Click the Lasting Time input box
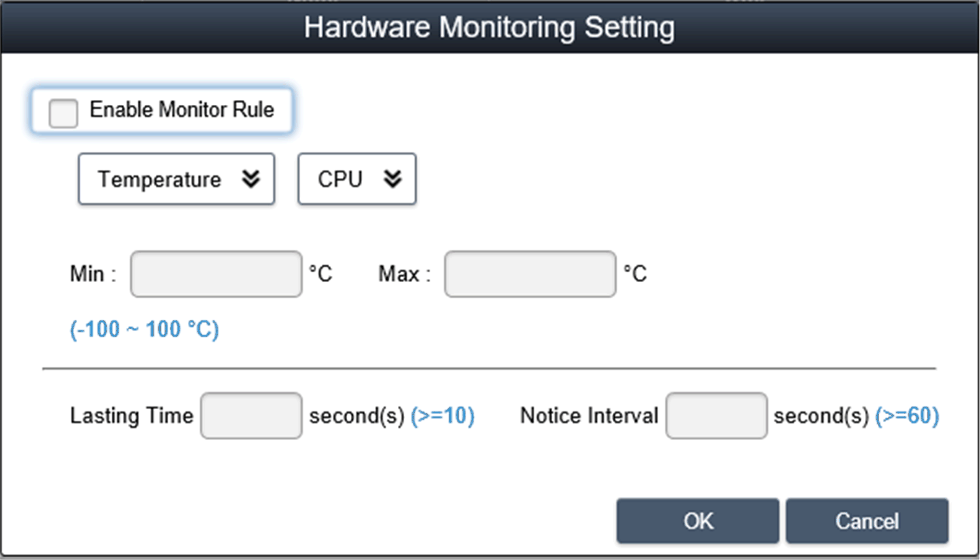 [x=251, y=416]
